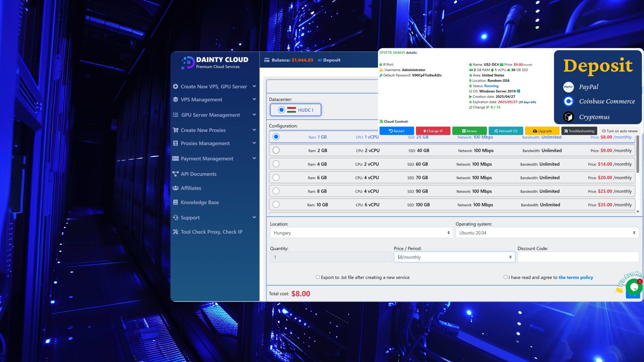Click the Dainty Cloud logo icon
This screenshot has height=362, width=644.
point(188,62)
